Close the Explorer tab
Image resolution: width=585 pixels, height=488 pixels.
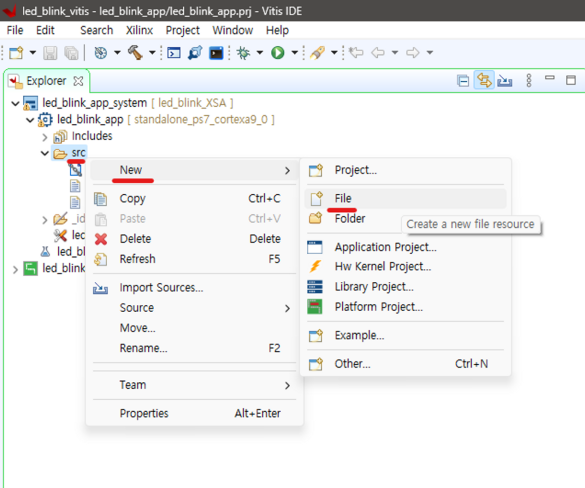(x=78, y=81)
